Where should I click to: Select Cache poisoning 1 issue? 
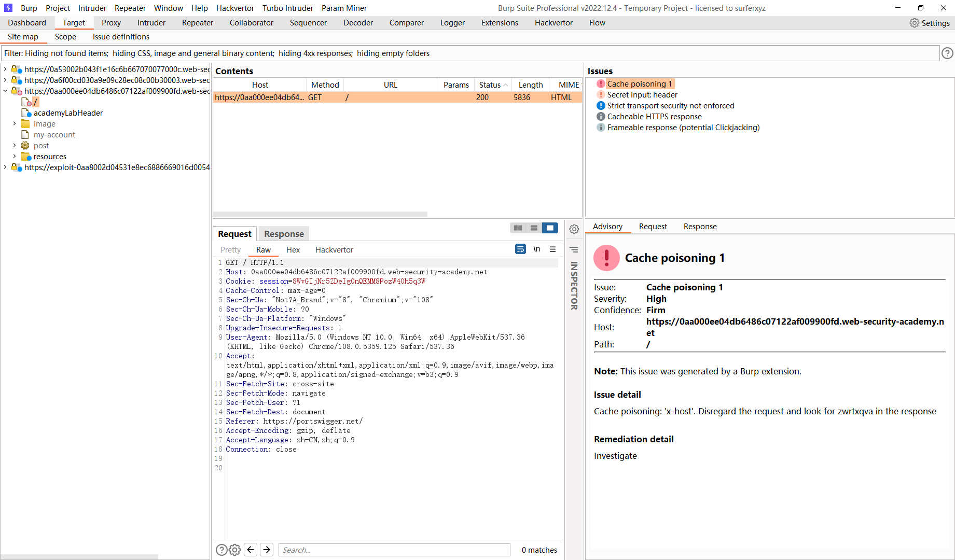pos(640,83)
